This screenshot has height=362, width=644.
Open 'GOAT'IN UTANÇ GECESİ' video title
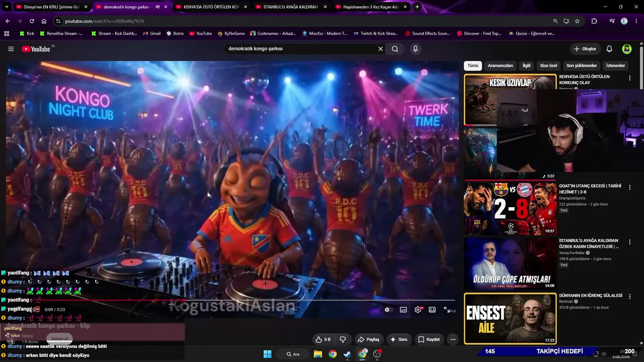pos(590,189)
